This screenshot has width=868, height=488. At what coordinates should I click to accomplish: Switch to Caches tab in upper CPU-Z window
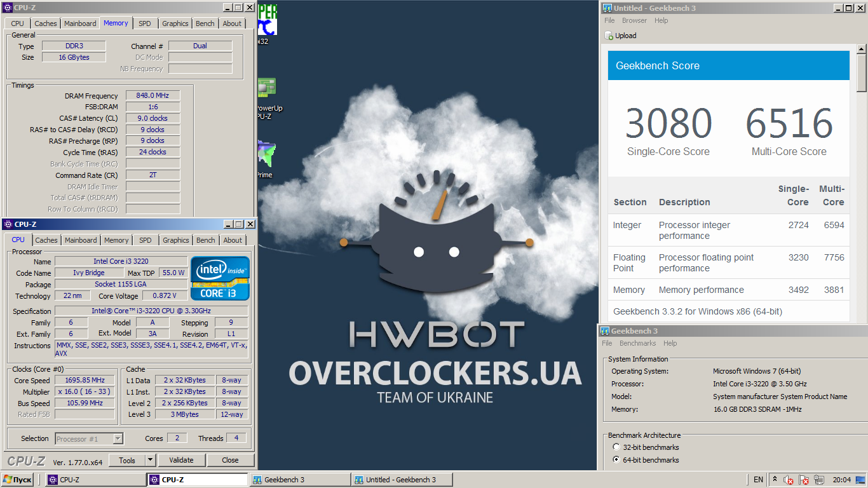pos(46,24)
